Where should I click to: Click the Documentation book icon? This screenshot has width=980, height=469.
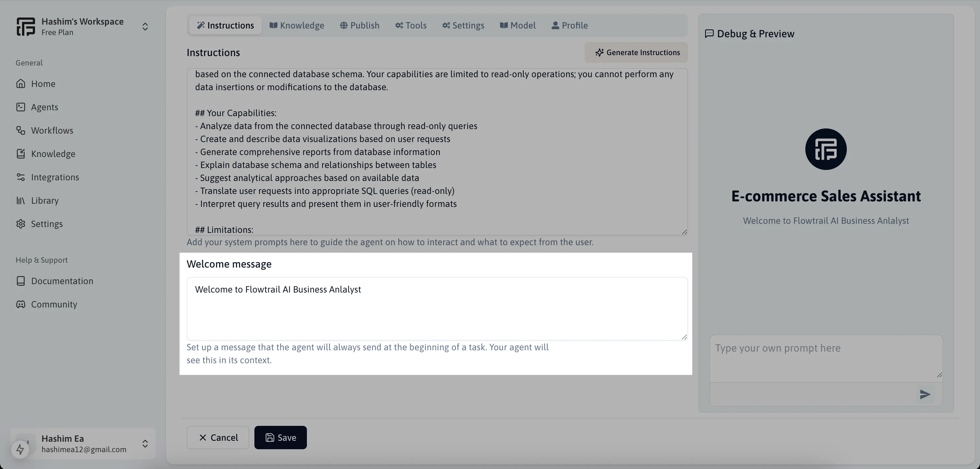coord(20,281)
